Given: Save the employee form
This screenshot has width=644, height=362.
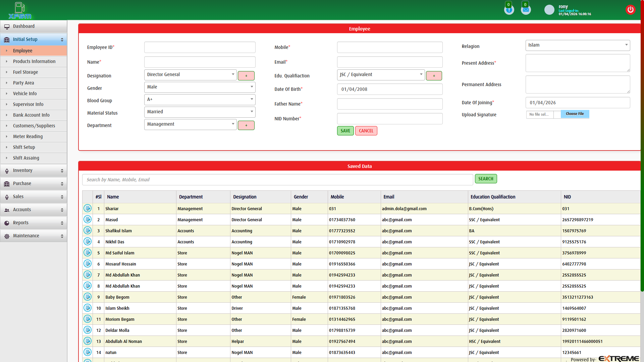Looking at the screenshot, I should (x=345, y=131).
